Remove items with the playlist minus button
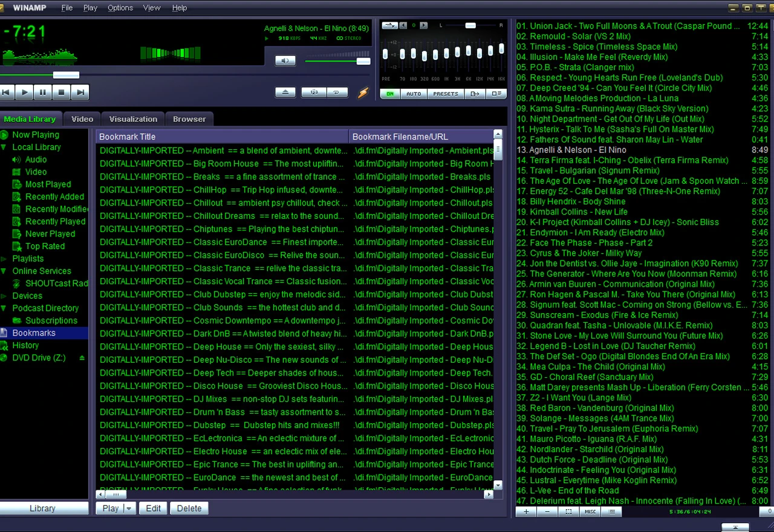 tap(547, 511)
